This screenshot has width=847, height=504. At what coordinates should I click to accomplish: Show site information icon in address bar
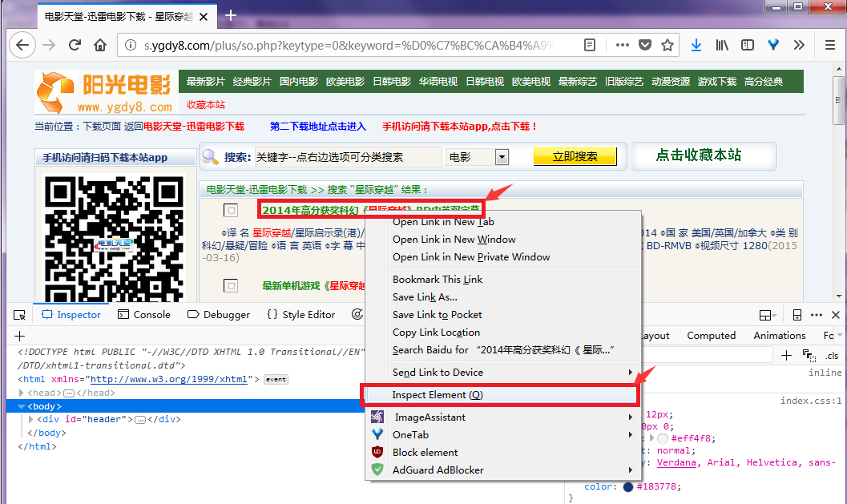coord(130,45)
